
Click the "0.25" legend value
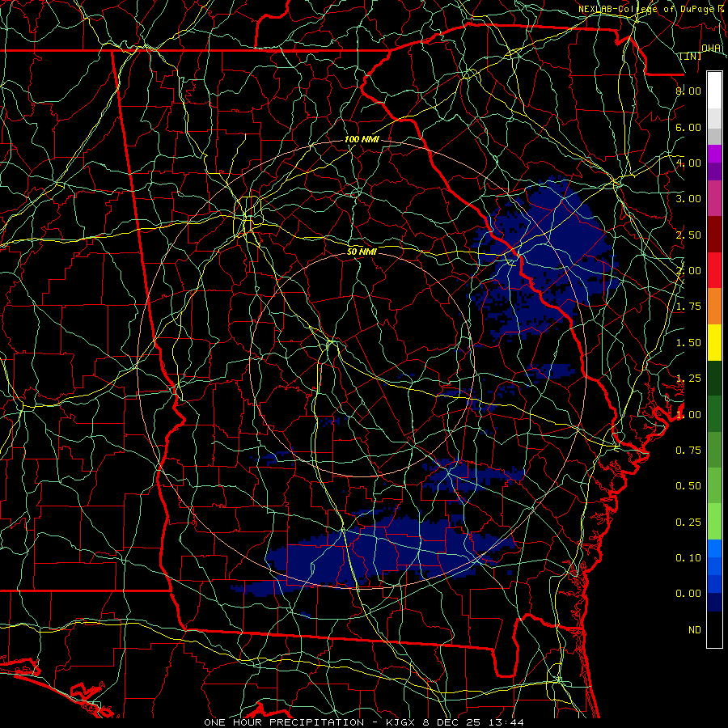click(688, 523)
